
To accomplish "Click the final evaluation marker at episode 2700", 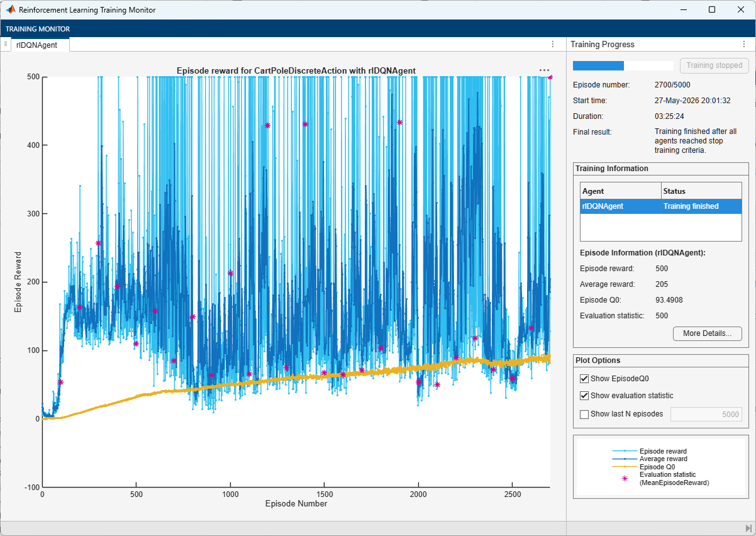I will [550, 77].
